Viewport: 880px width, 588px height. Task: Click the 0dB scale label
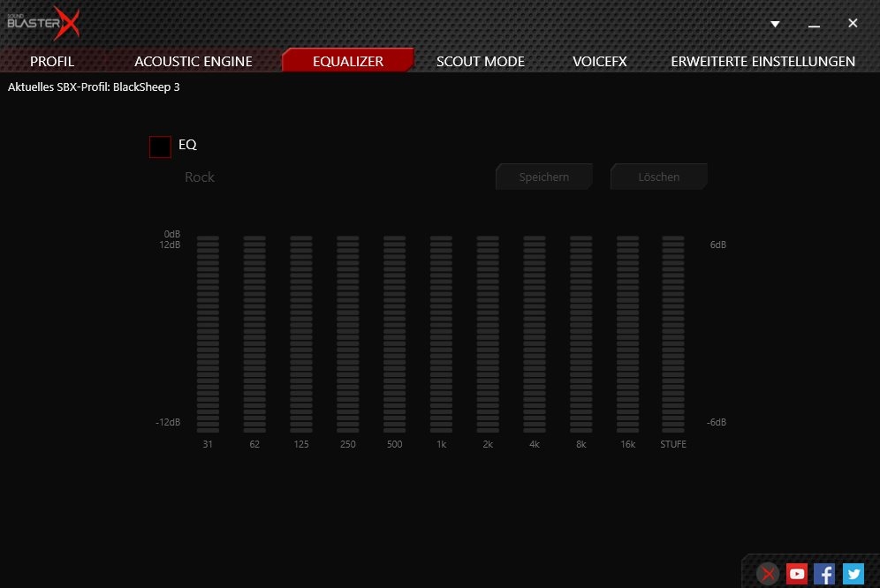pos(171,234)
